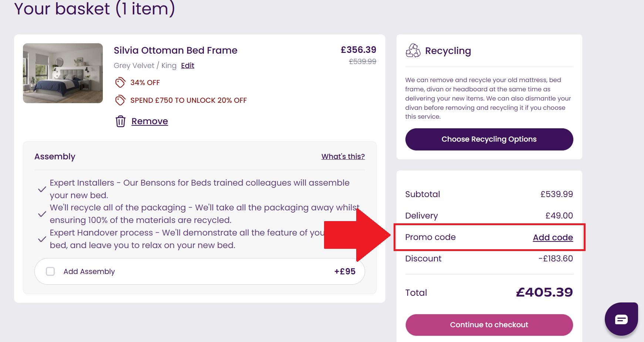644x342 pixels.
Task: Open the What's this? assembly link
Action: tap(343, 156)
